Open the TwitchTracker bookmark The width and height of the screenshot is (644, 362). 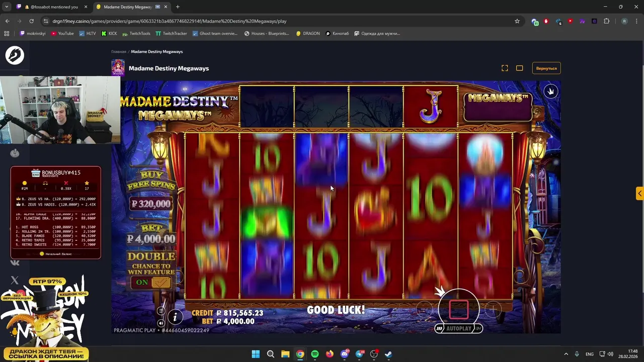point(171,34)
